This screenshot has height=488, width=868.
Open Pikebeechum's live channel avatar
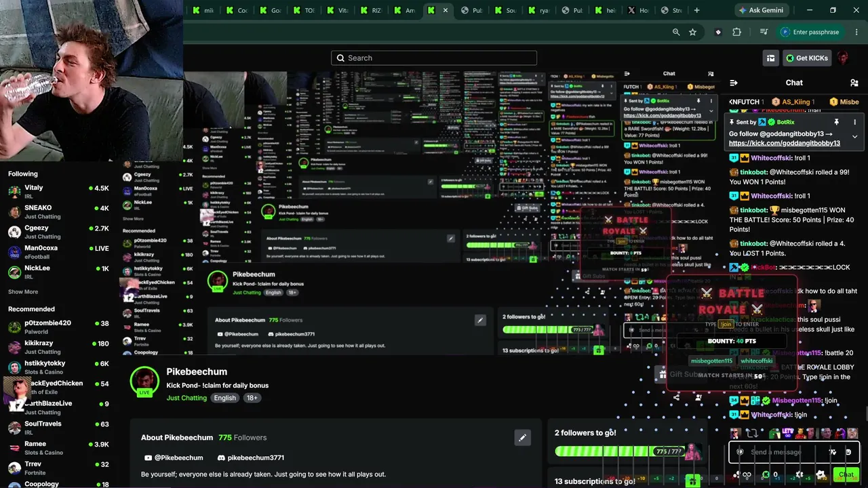tap(144, 382)
